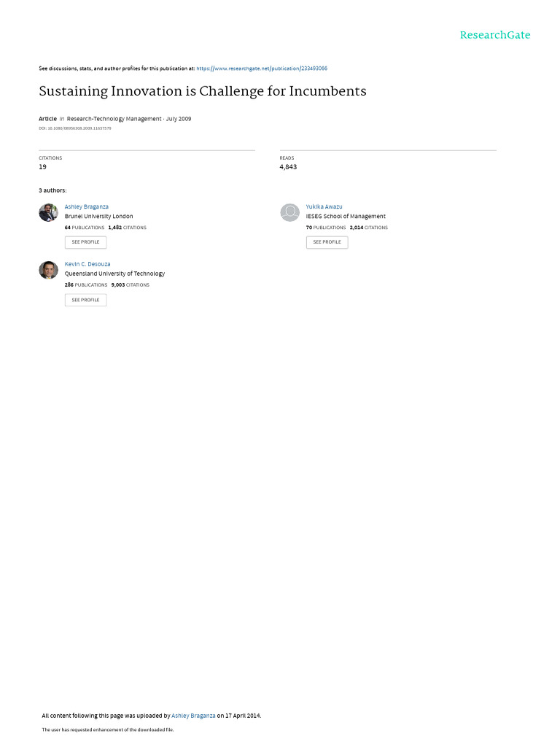Open Yukika Awazu author name link
Screen dimensions: 560x747
click(324, 206)
